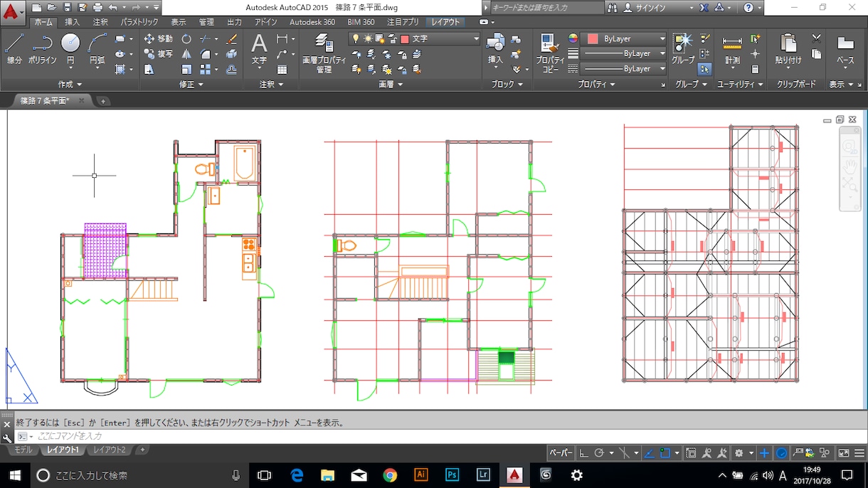Click Plot (print) icon in Quick Access toolbar

point(97,7)
